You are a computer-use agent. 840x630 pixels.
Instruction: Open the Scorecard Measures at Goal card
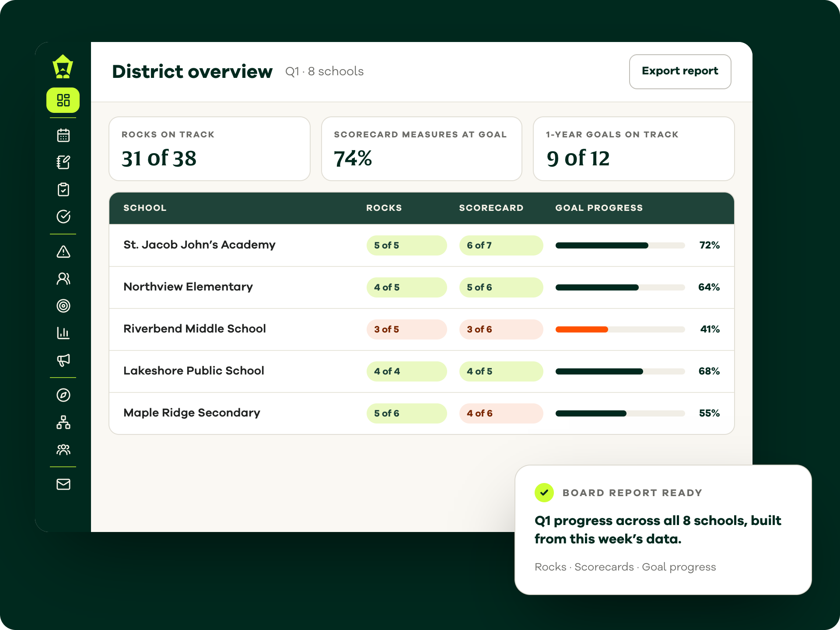[422, 149]
